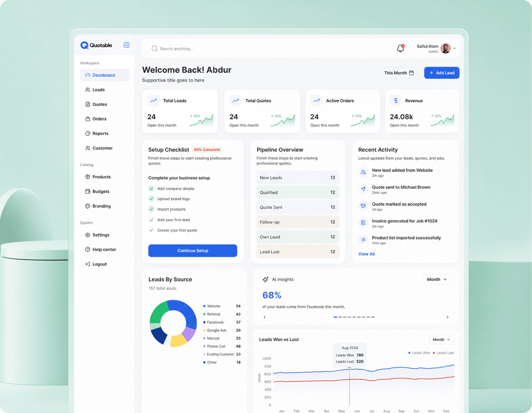Click the Active Orders trend icon
The height and width of the screenshot is (413, 532).
pos(316,100)
